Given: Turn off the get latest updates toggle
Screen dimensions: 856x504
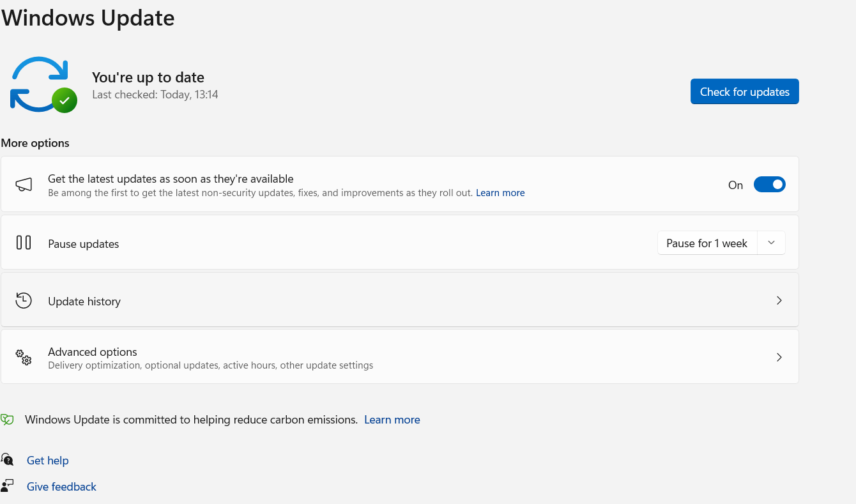Looking at the screenshot, I should click(770, 185).
